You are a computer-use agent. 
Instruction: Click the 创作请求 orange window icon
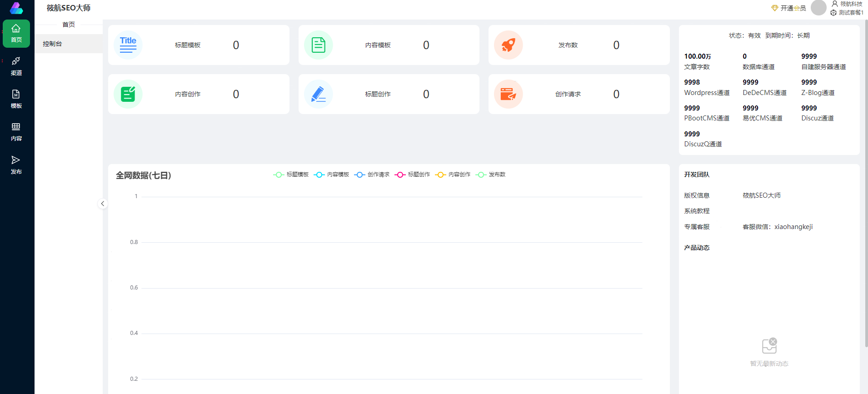(509, 94)
